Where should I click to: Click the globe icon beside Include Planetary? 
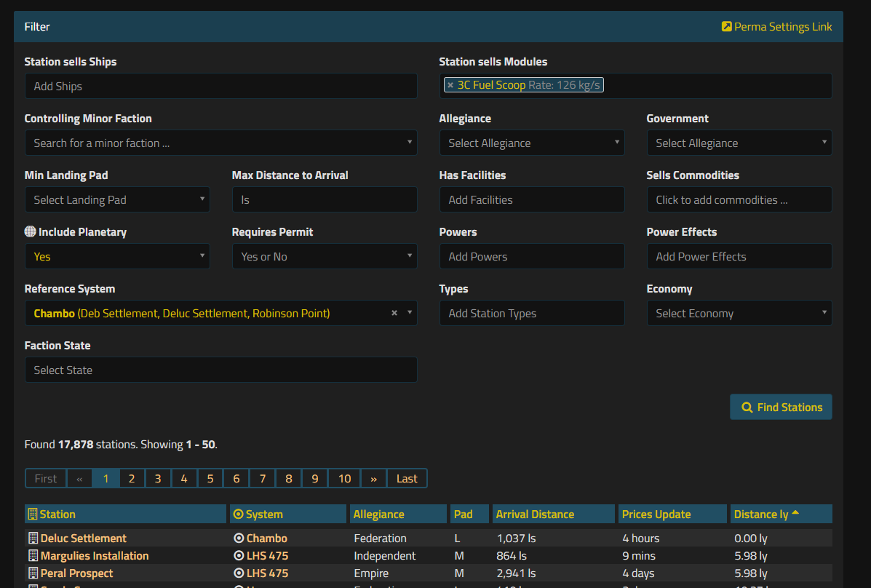(x=29, y=231)
